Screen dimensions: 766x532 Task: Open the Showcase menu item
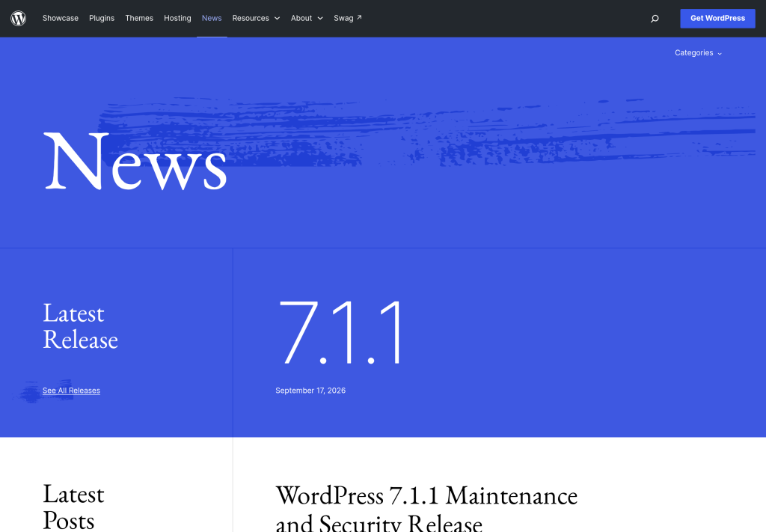[x=61, y=18]
